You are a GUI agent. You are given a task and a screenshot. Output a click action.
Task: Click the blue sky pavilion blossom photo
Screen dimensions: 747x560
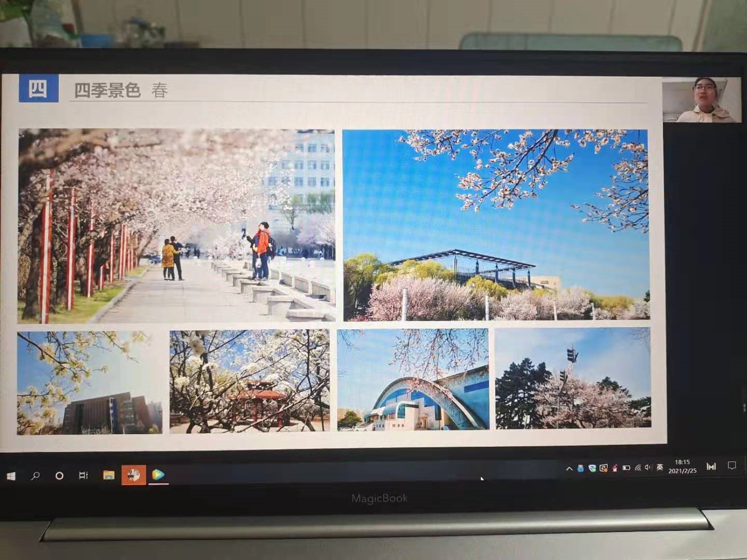(496, 225)
